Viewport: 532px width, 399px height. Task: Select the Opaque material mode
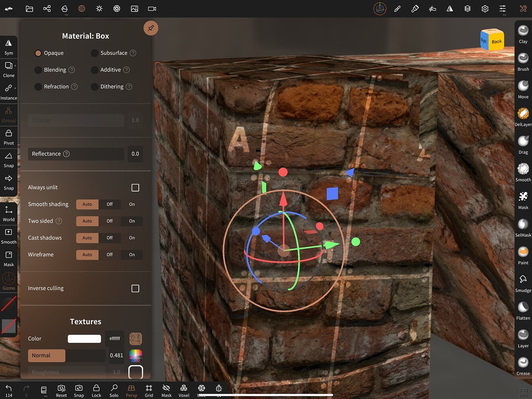(38, 53)
